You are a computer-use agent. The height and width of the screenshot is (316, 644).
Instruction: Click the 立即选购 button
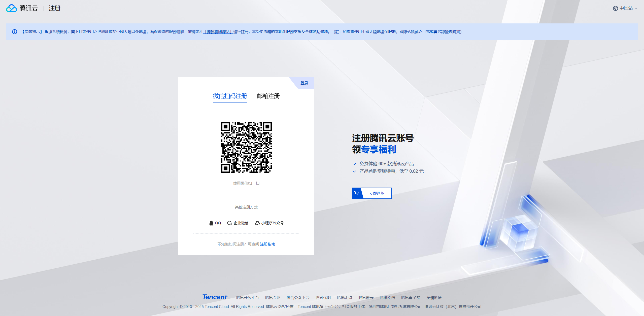pos(377,193)
